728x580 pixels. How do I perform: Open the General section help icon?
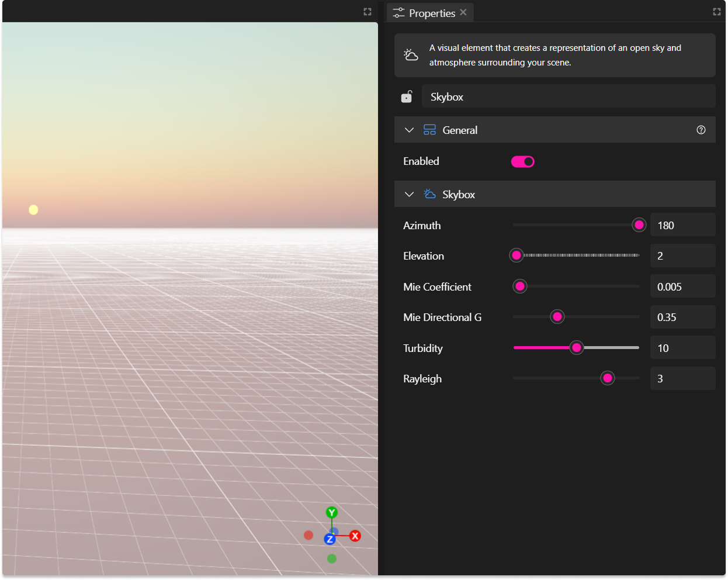pos(701,130)
